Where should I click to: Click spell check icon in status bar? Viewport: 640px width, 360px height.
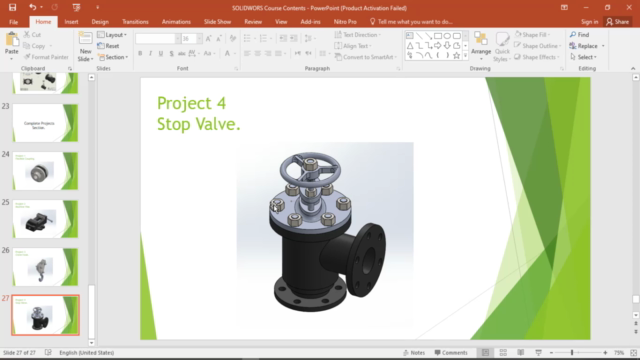coord(48,352)
